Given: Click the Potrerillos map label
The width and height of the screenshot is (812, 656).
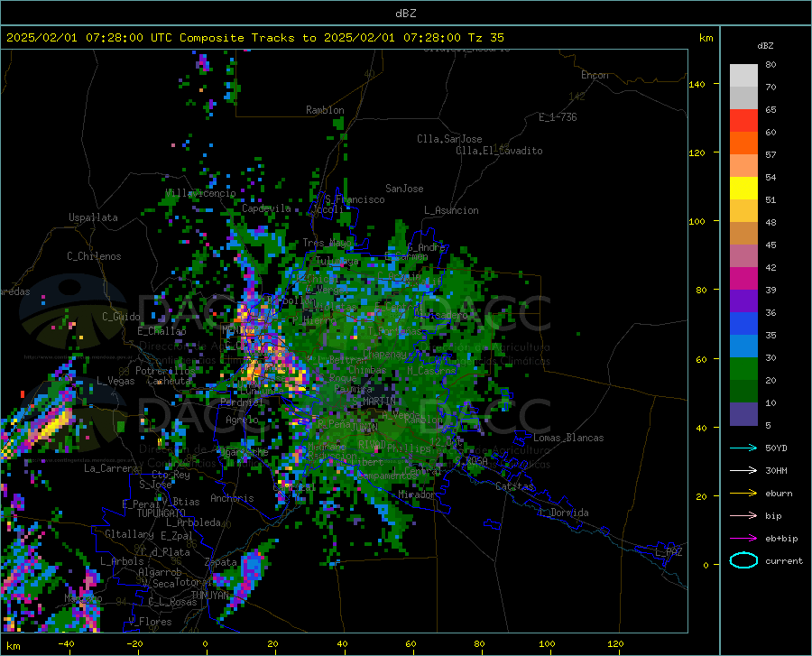Looking at the screenshot, I should tap(165, 371).
